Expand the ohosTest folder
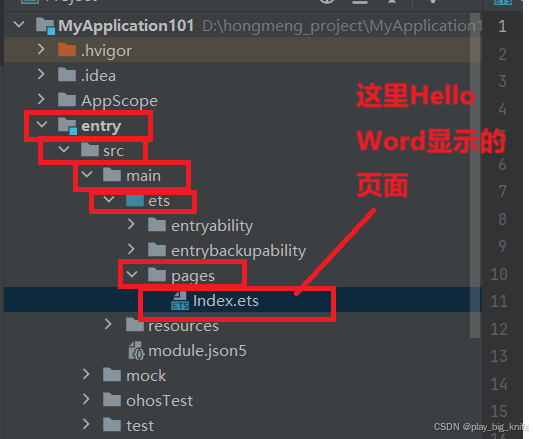The height and width of the screenshot is (439, 533). [86, 400]
